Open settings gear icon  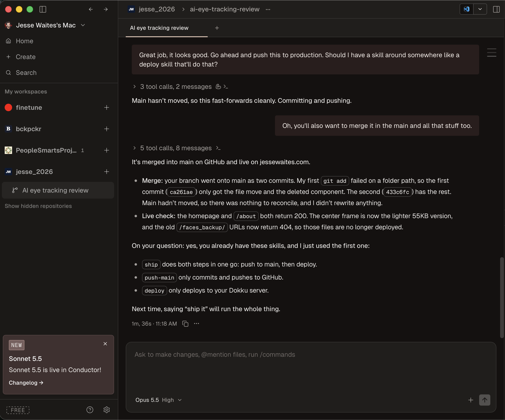click(107, 410)
